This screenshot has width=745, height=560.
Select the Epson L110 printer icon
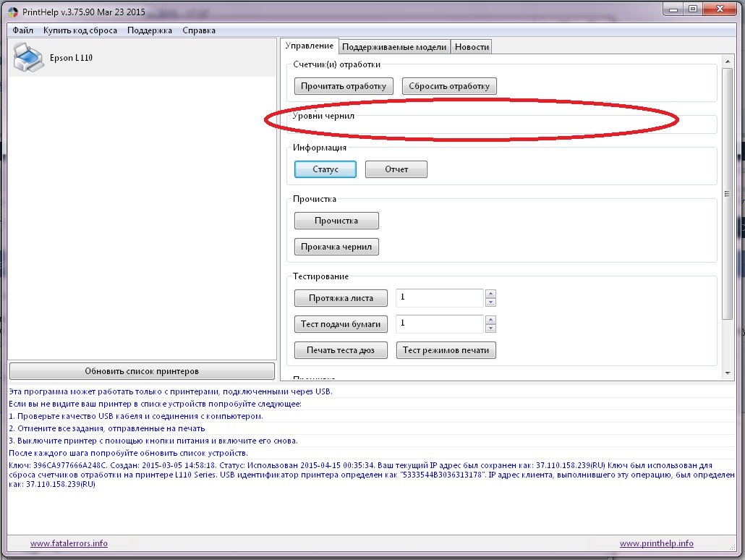pyautogui.click(x=28, y=58)
